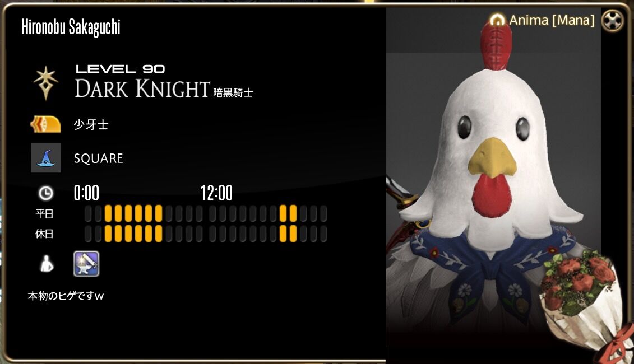This screenshot has width=634, height=364.
Task: Click the round cross icon in top-right corner
Action: (612, 20)
